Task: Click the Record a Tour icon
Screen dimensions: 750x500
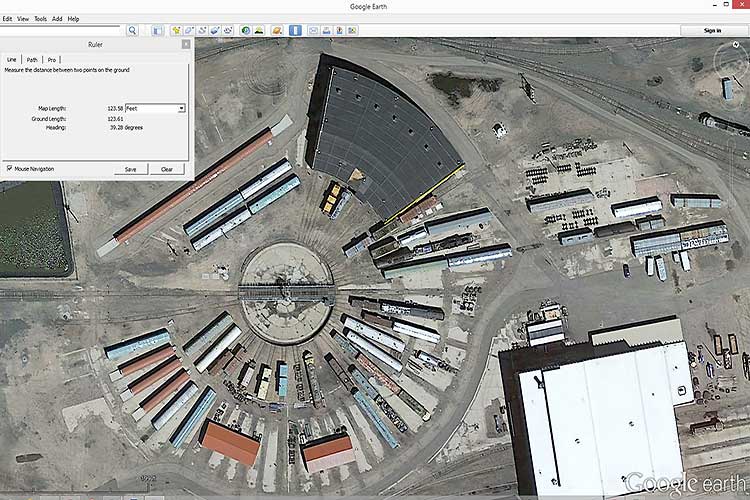Action: coord(228,30)
